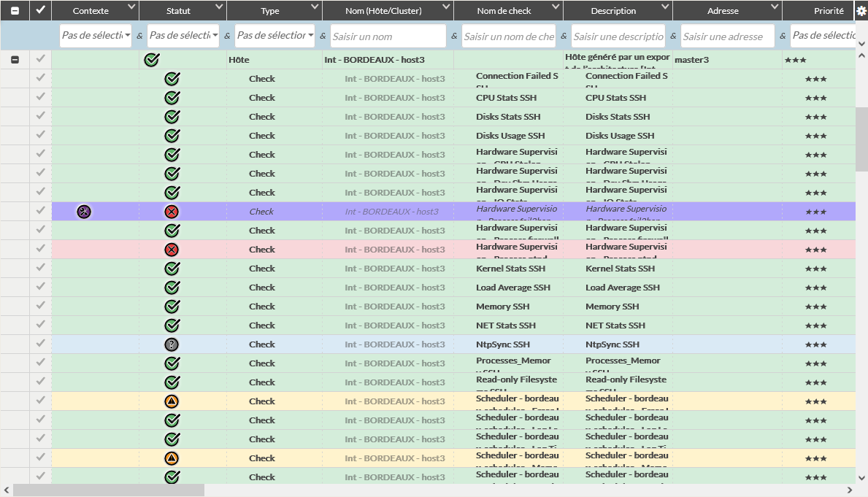
Task: Click host name in the Connection Failed row
Action: [394, 79]
